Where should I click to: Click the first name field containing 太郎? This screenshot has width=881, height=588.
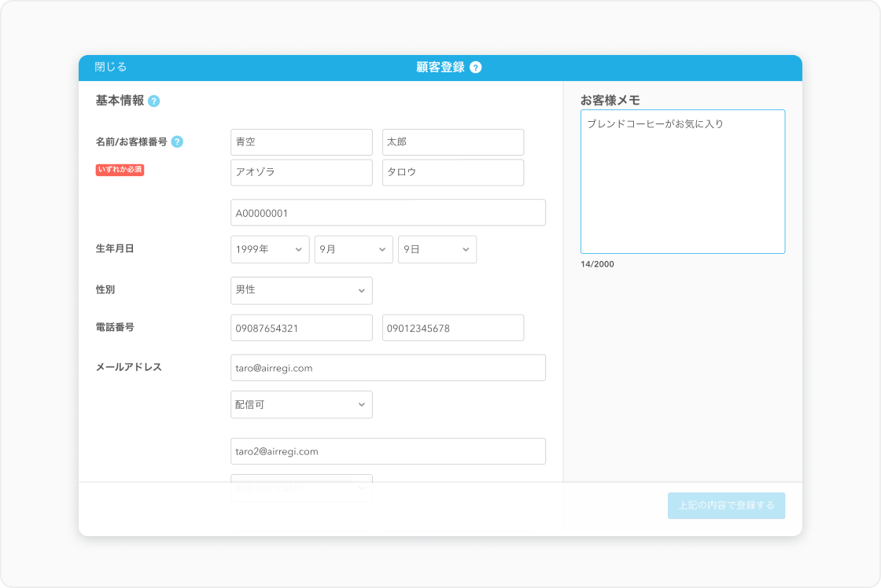[x=452, y=142]
